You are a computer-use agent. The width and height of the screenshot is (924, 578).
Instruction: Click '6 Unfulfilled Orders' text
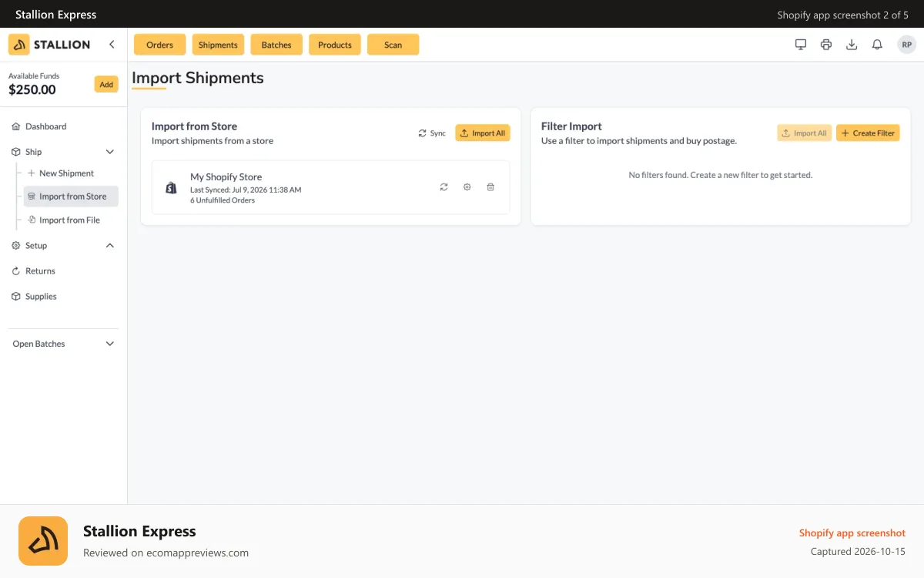(223, 200)
